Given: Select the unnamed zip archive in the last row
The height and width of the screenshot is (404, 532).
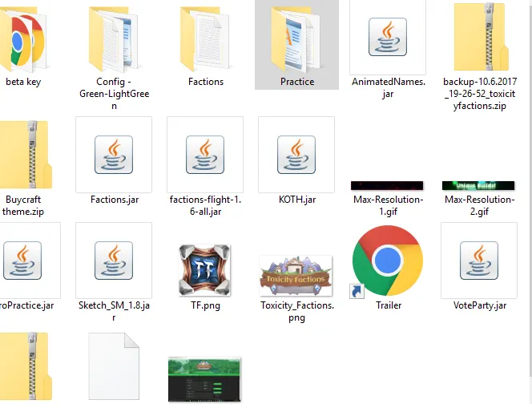Looking at the screenshot, I should click(26, 366).
